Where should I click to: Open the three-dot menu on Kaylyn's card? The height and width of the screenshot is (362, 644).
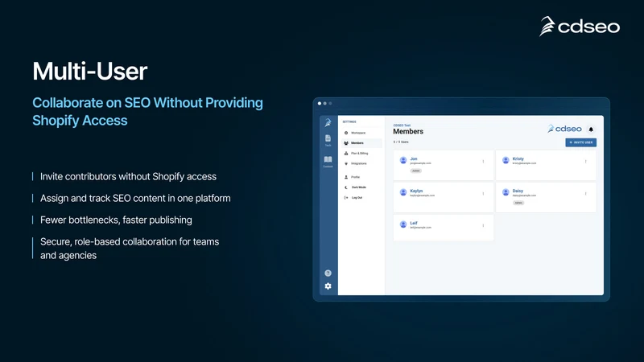point(483,193)
